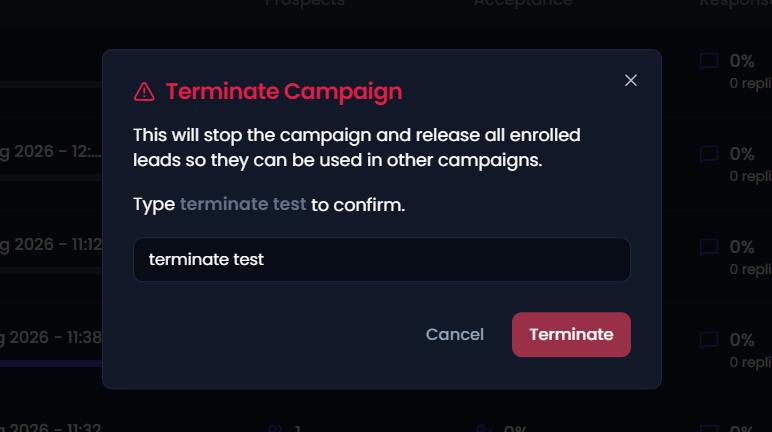This screenshot has height=432, width=772.
Task: Confirm with the red Terminate button
Action: point(571,334)
